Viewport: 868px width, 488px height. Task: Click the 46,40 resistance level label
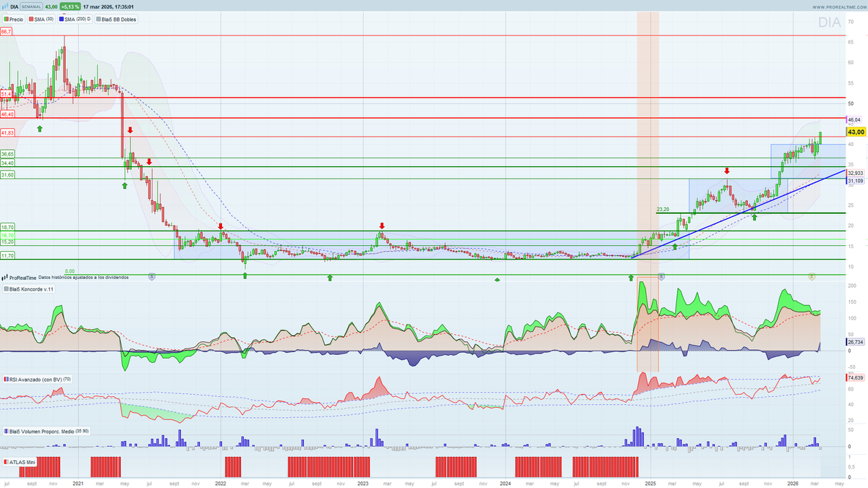point(8,114)
